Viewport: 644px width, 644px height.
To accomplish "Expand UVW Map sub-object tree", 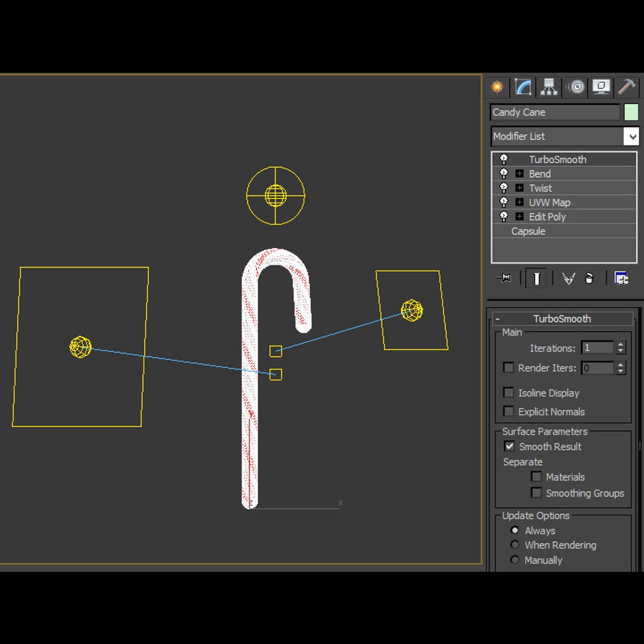I will 519,202.
